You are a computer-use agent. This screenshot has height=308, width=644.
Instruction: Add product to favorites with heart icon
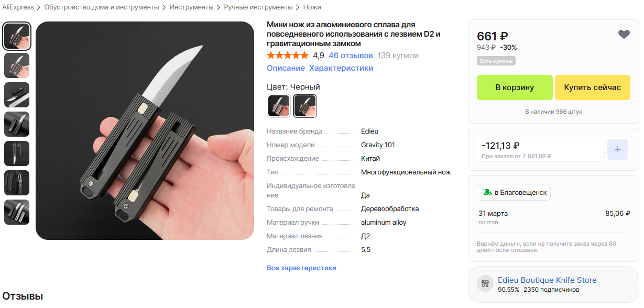tap(624, 35)
